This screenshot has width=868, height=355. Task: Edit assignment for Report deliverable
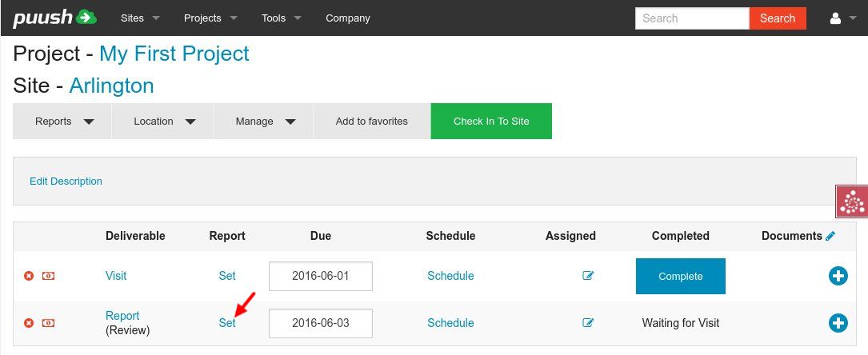pyautogui.click(x=589, y=323)
